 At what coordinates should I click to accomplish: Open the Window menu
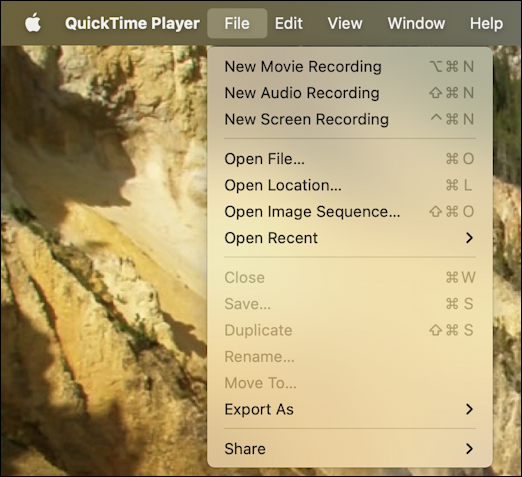[416, 23]
